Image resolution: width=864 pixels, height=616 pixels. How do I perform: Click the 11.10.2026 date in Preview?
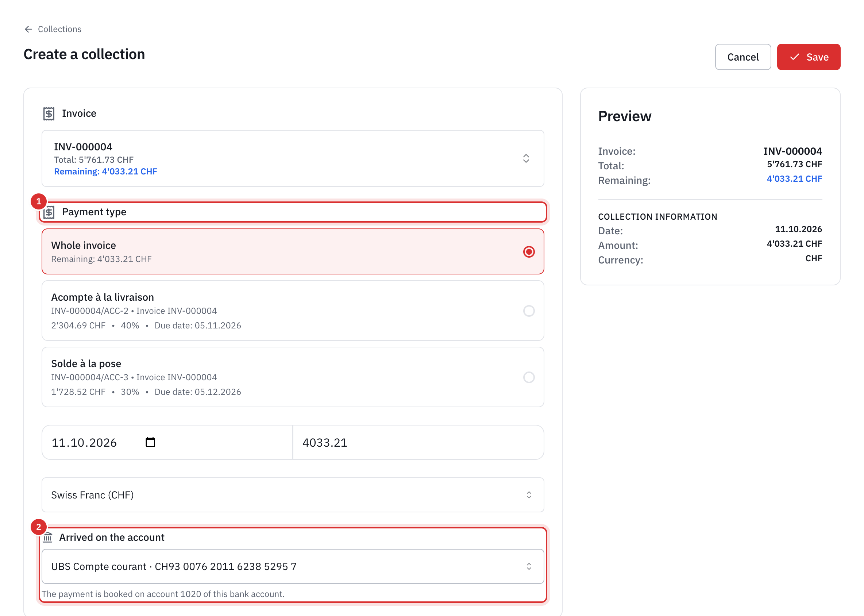[798, 229]
